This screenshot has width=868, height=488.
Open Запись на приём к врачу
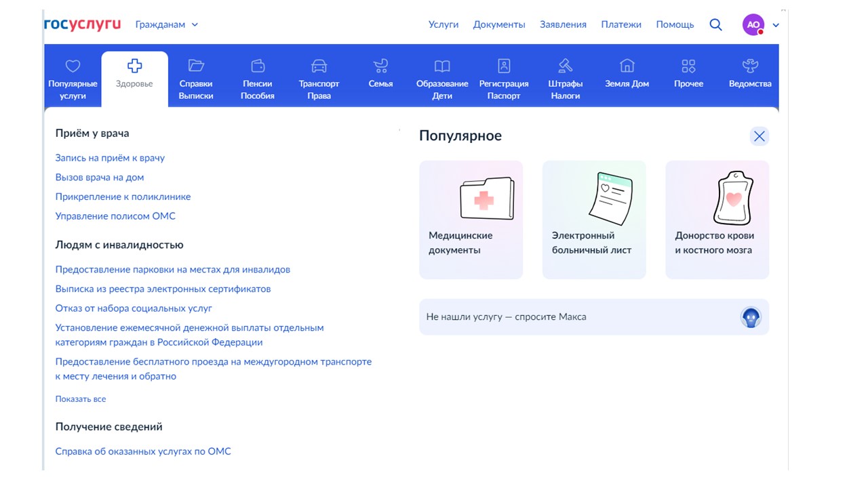point(110,158)
